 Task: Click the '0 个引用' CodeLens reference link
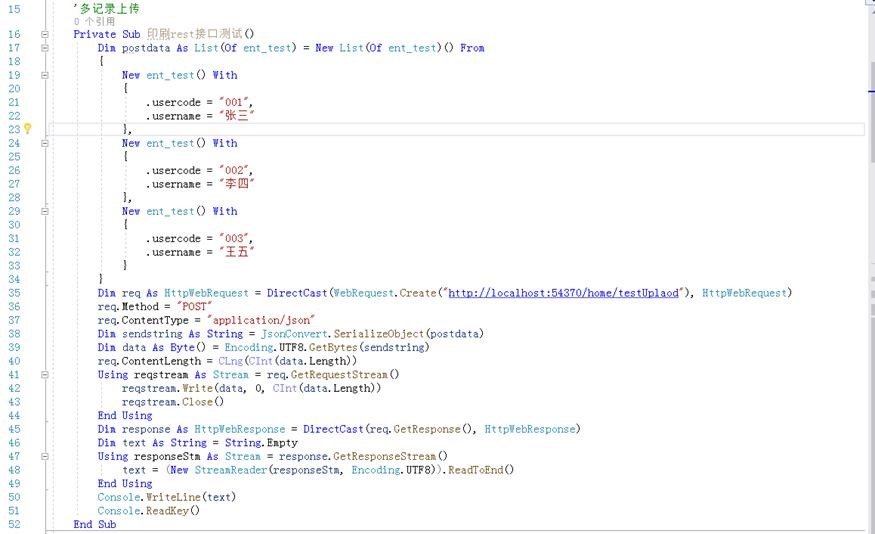point(94,21)
